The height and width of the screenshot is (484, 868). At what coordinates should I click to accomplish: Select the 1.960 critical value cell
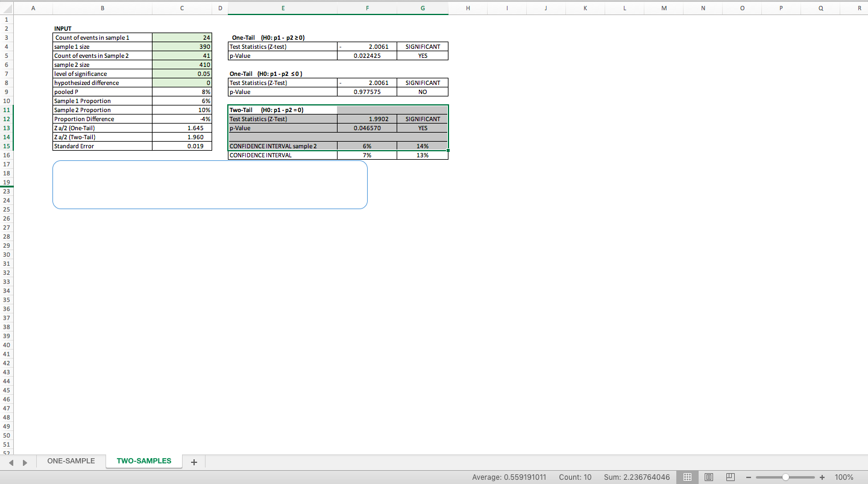pos(182,137)
